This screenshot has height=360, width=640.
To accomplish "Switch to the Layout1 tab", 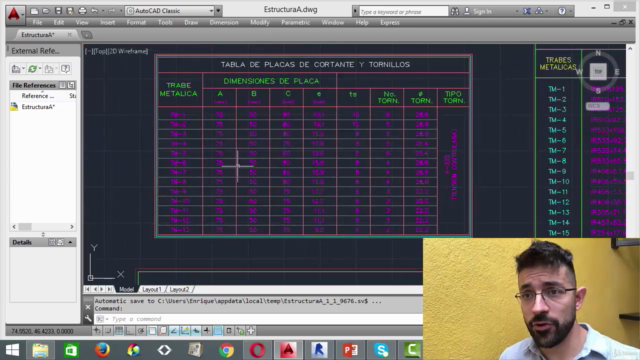I will click(152, 289).
